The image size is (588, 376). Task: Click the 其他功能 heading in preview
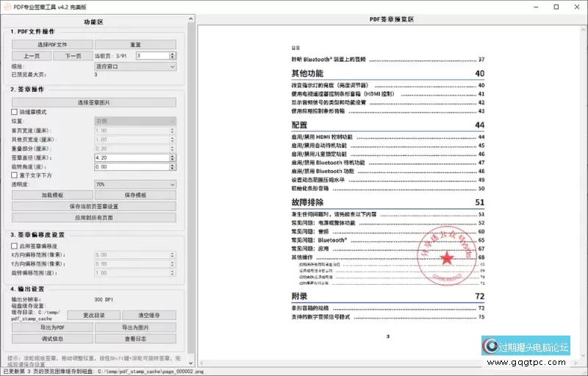[x=307, y=73]
